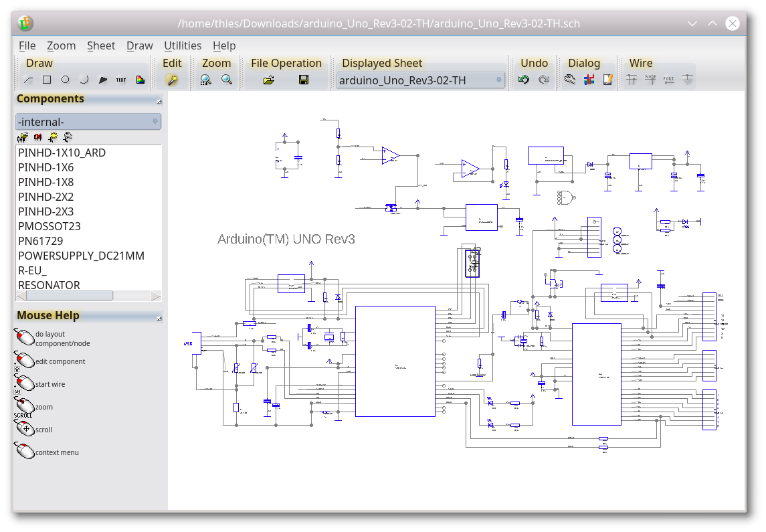Select PINHD-2X3 in component list
The image size is (766, 532).
pos(88,211)
